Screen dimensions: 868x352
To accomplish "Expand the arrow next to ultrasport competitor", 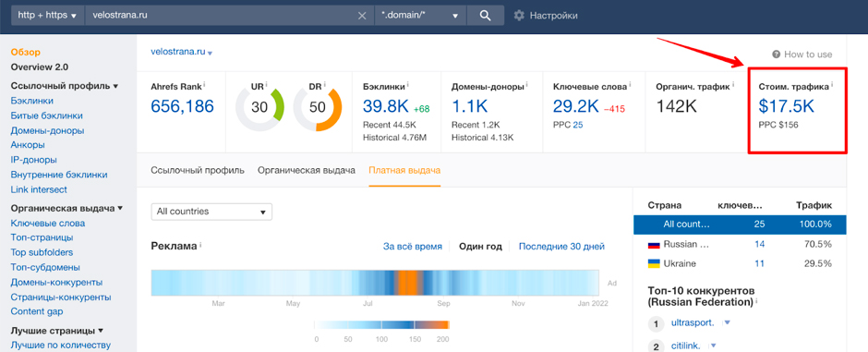I will pyautogui.click(x=727, y=322).
